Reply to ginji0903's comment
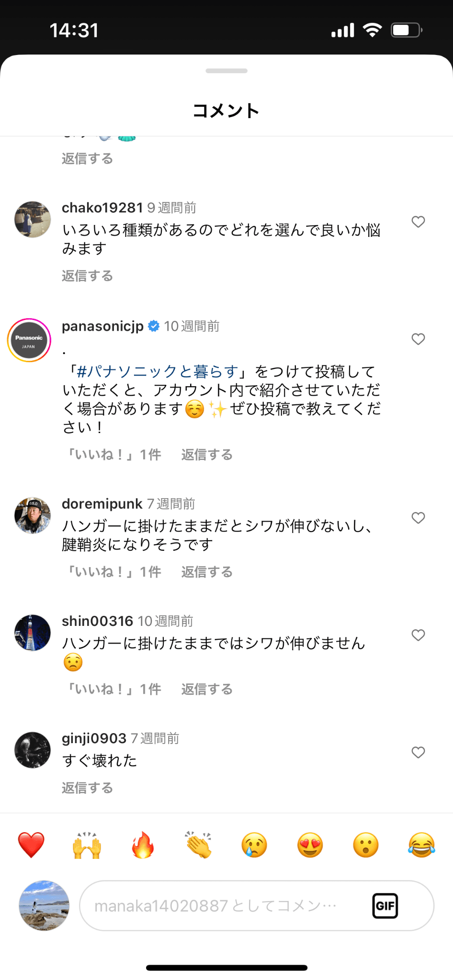The width and height of the screenshot is (453, 980). click(x=87, y=788)
